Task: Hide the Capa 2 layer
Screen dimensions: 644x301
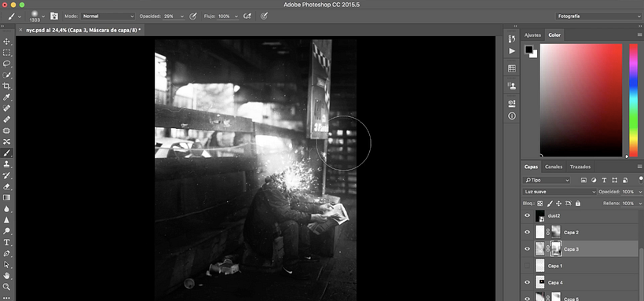Action: tap(527, 233)
